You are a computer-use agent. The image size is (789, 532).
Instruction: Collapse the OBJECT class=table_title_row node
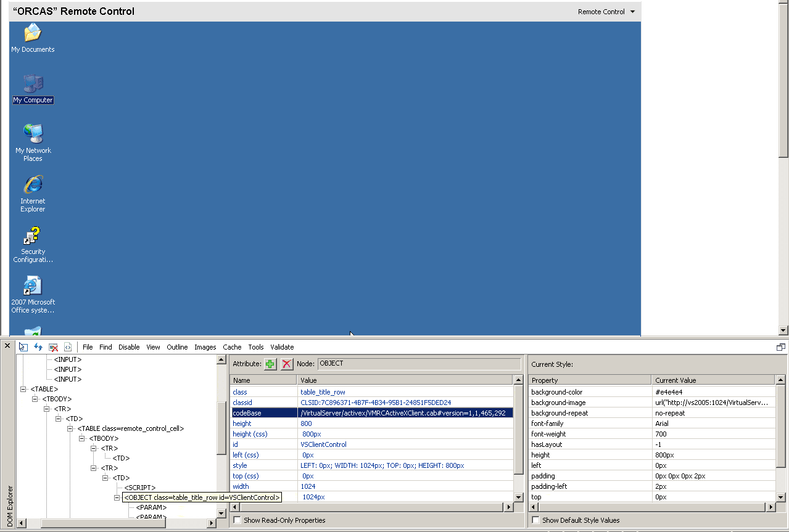pos(118,497)
